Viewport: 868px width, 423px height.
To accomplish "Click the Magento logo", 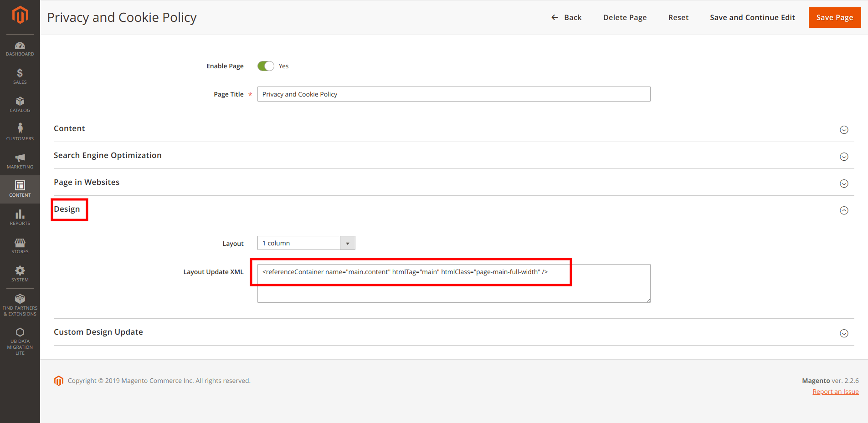I will pos(20,15).
